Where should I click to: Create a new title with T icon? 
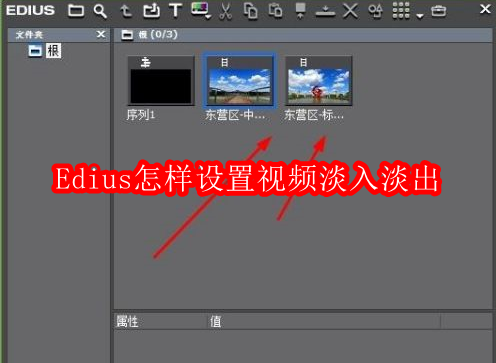coord(175,11)
